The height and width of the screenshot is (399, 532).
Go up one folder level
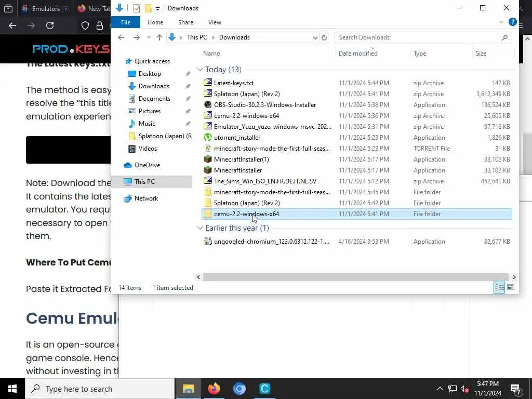pyautogui.click(x=159, y=37)
